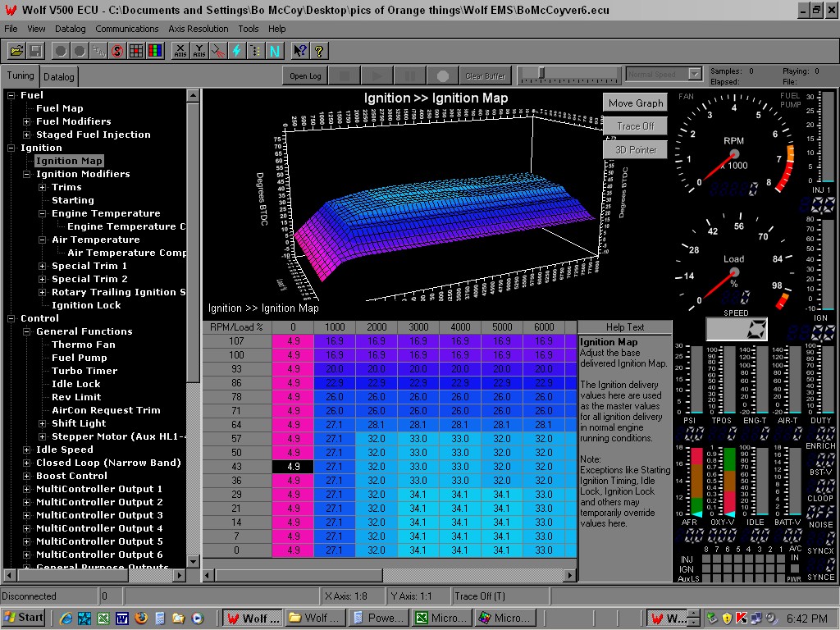Click the open file folder icon
Viewport: 840px width, 630px height.
point(17,51)
